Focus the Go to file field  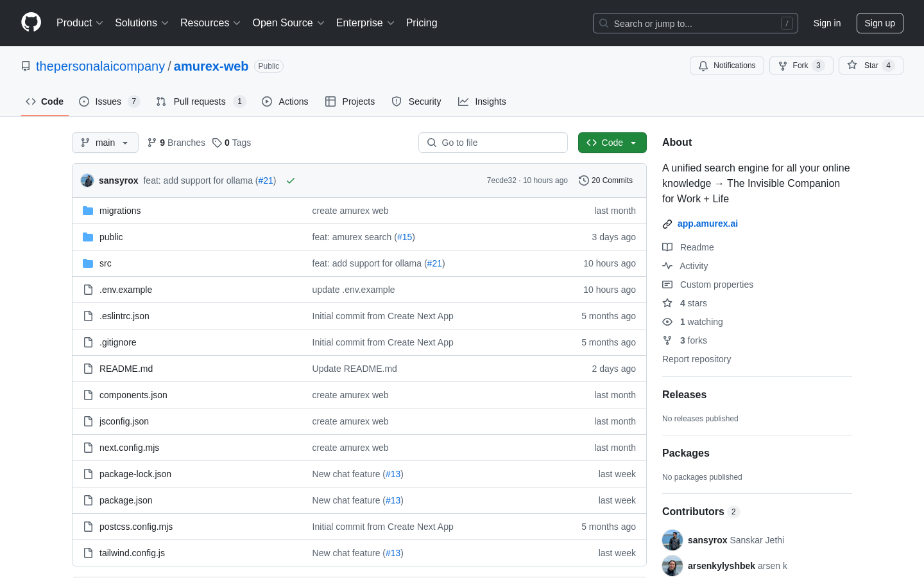(493, 143)
